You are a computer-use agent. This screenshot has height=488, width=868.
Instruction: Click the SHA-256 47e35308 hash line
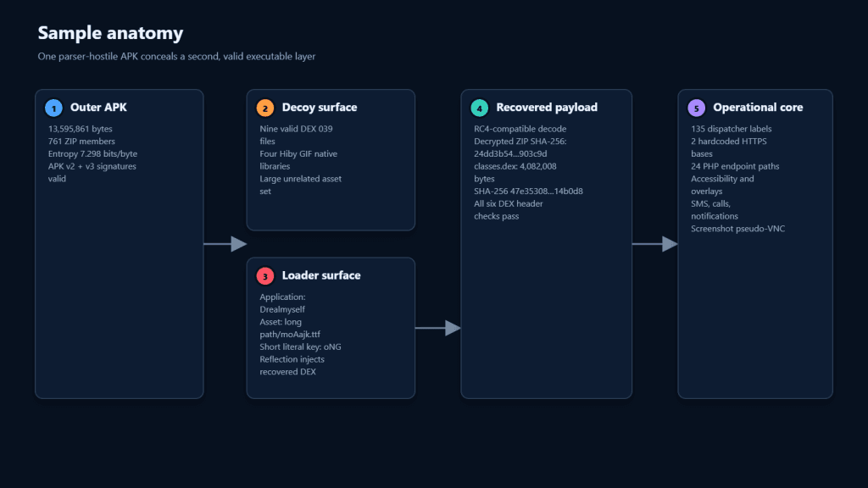point(528,191)
